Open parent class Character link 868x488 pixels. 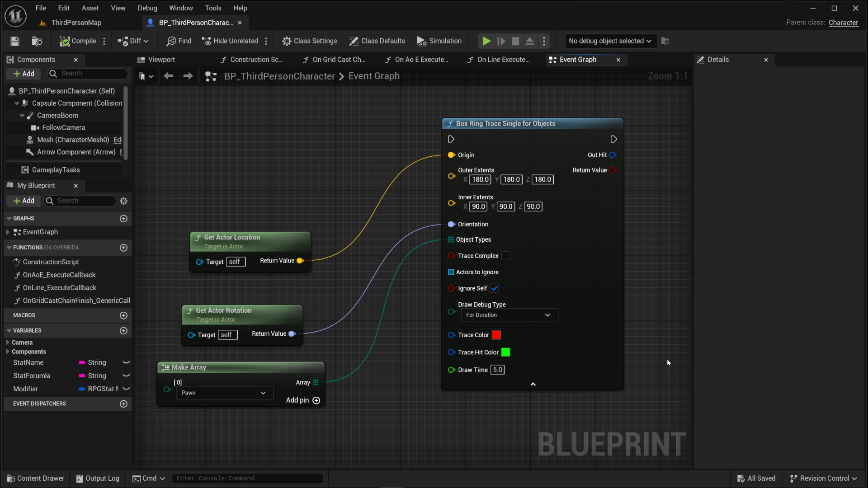(x=843, y=23)
